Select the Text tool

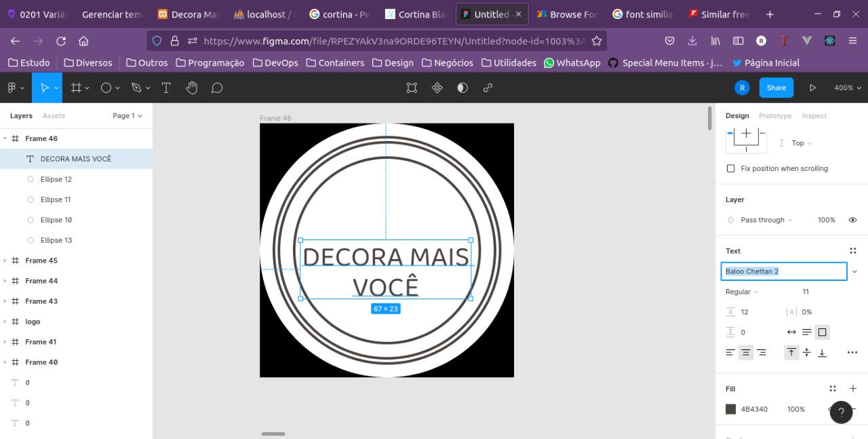(165, 87)
